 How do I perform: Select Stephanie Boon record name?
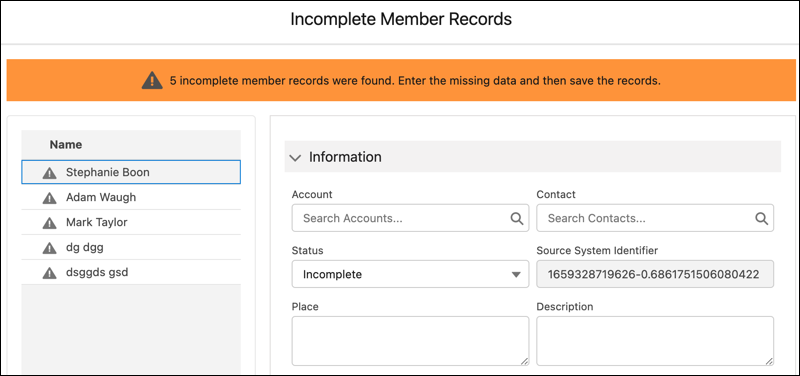108,172
